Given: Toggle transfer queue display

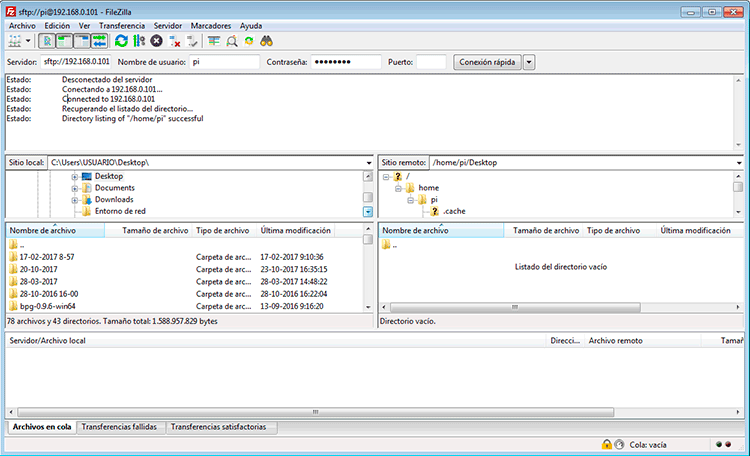Looking at the screenshot, I should 99,41.
